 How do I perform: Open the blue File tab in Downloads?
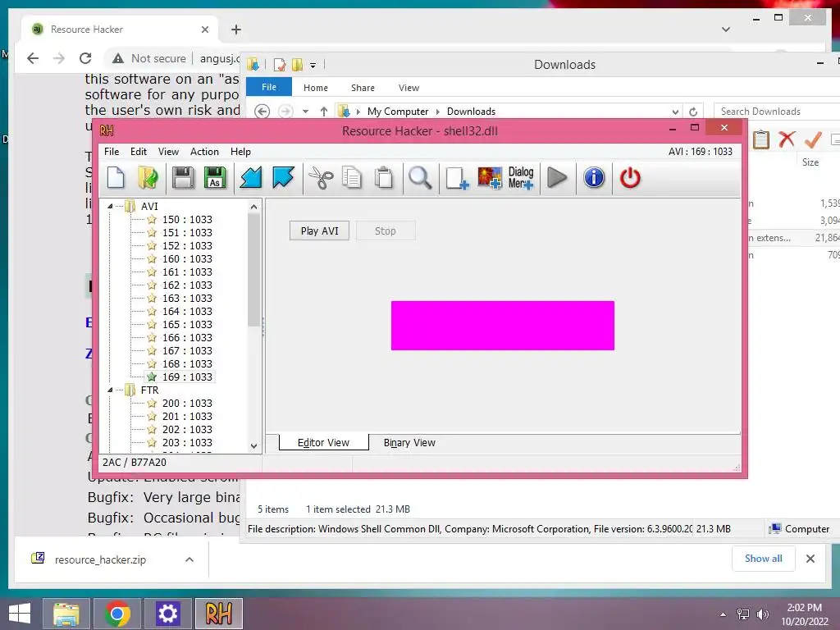tap(269, 87)
